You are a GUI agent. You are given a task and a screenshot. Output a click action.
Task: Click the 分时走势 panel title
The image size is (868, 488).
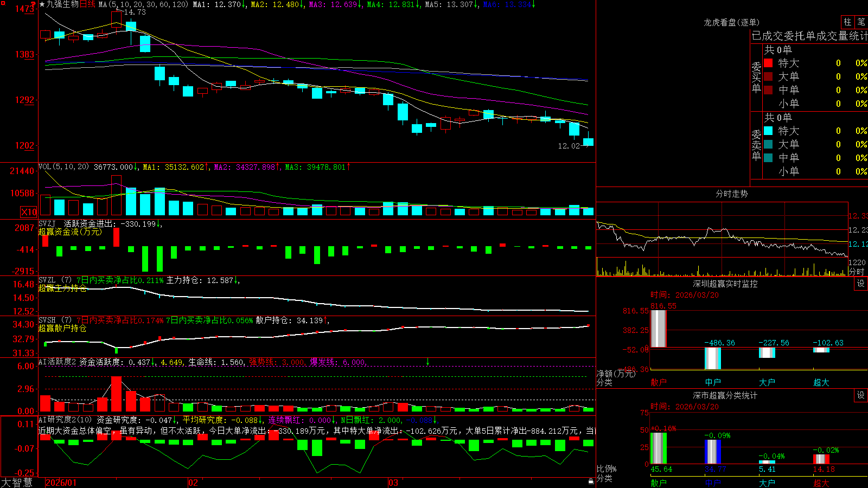732,194
